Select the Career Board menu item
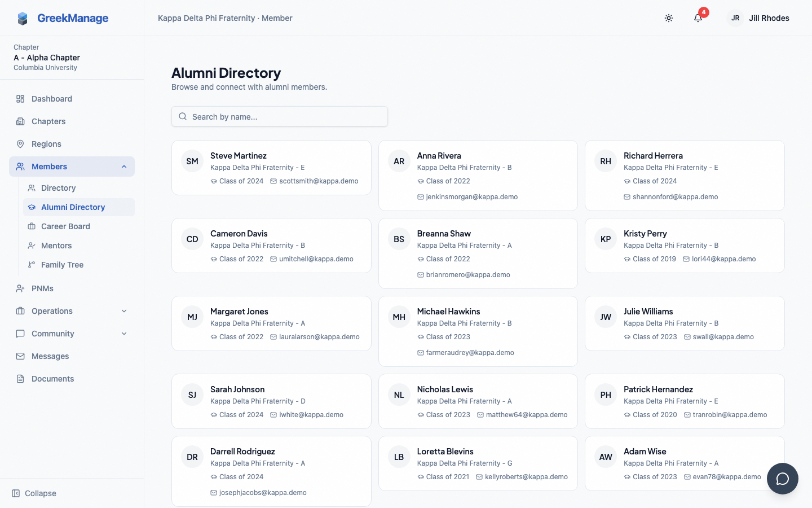 click(x=79, y=226)
